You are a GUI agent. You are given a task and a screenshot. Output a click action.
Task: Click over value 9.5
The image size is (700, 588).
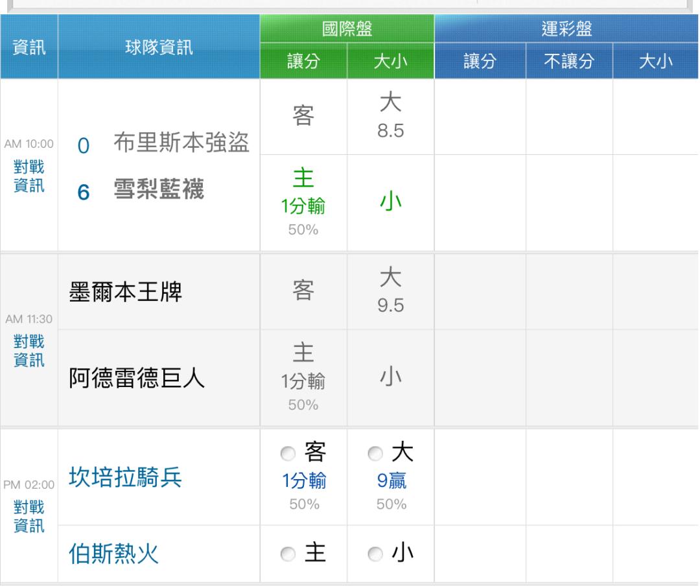point(391,305)
